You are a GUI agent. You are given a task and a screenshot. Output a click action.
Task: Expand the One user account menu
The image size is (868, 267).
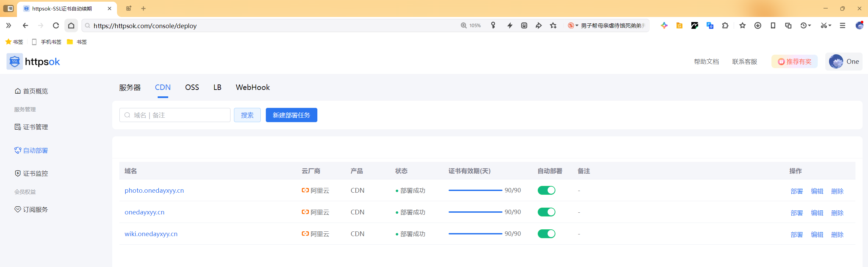844,61
